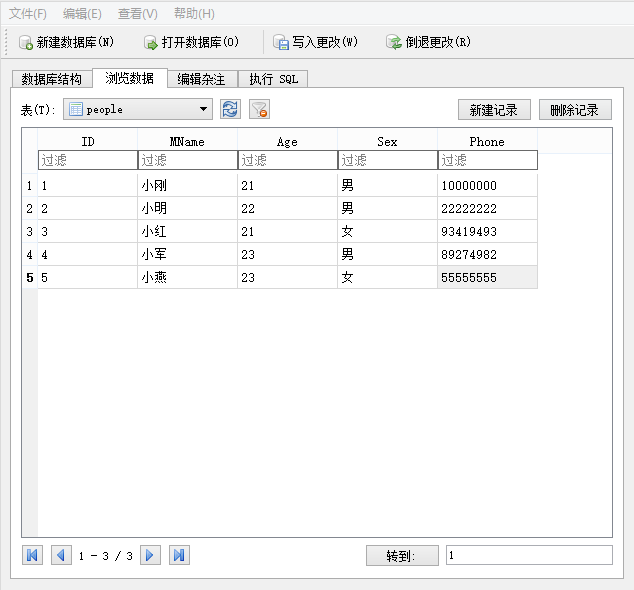Sort by the Sex column header
634x590 pixels.
(x=387, y=142)
